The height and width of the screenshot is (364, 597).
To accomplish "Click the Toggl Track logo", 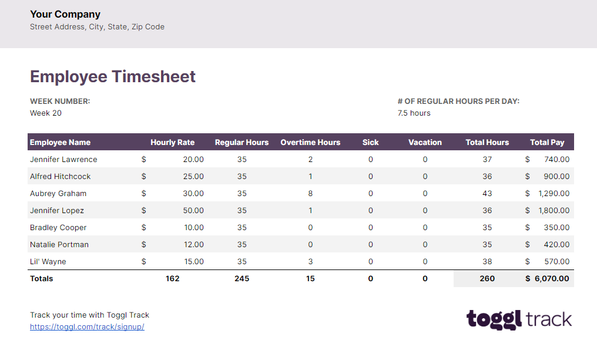I will [519, 320].
